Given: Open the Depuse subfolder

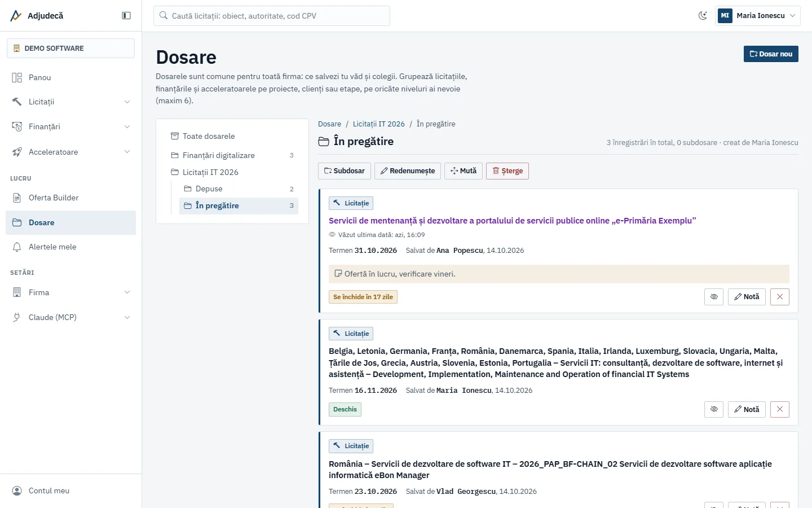Looking at the screenshot, I should click(239, 189).
